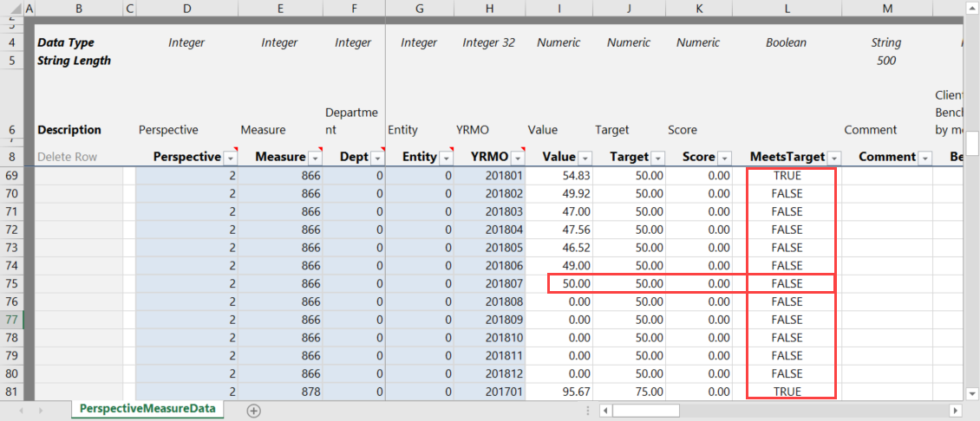Select row 81 header
This screenshot has width=980, height=421.
point(12,392)
